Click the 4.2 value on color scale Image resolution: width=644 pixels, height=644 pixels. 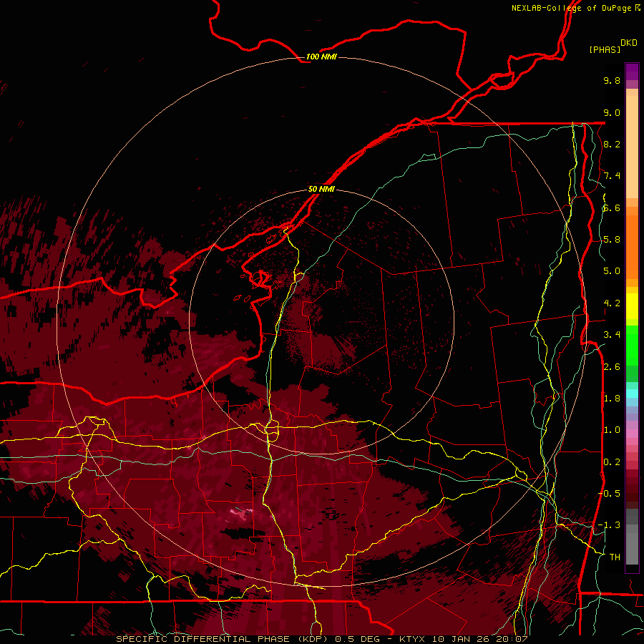click(612, 303)
